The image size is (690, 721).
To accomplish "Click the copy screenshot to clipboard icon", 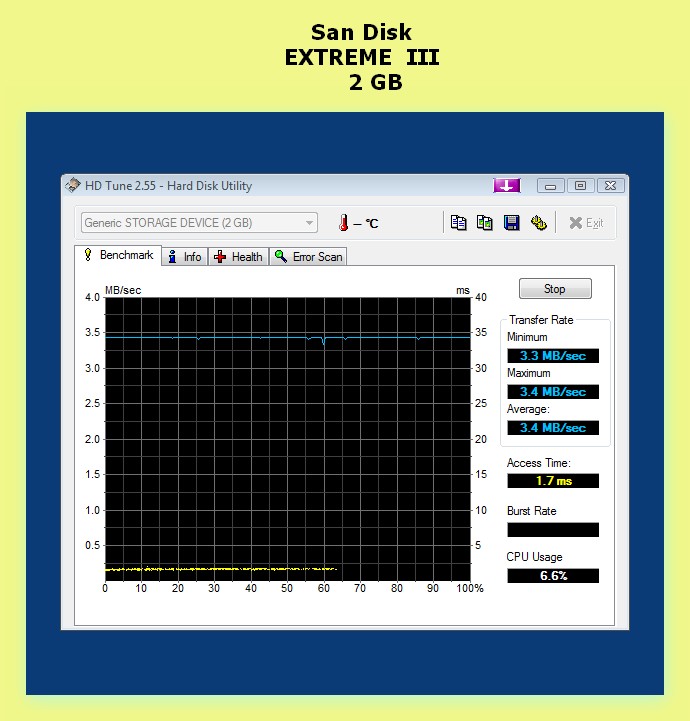I will [485, 223].
